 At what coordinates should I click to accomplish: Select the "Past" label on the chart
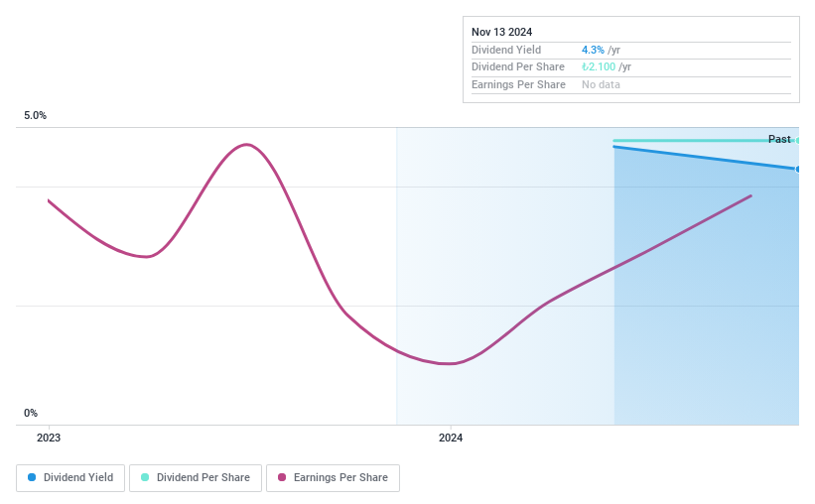click(779, 139)
